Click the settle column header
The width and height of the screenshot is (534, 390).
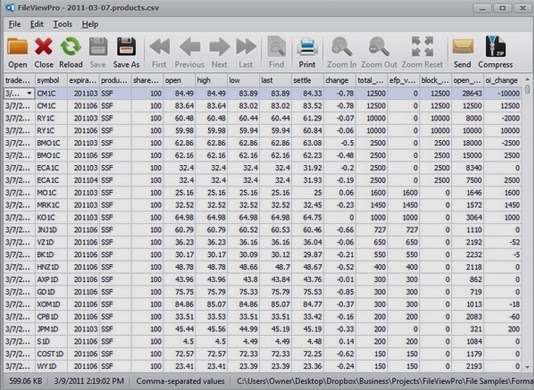tap(307, 80)
